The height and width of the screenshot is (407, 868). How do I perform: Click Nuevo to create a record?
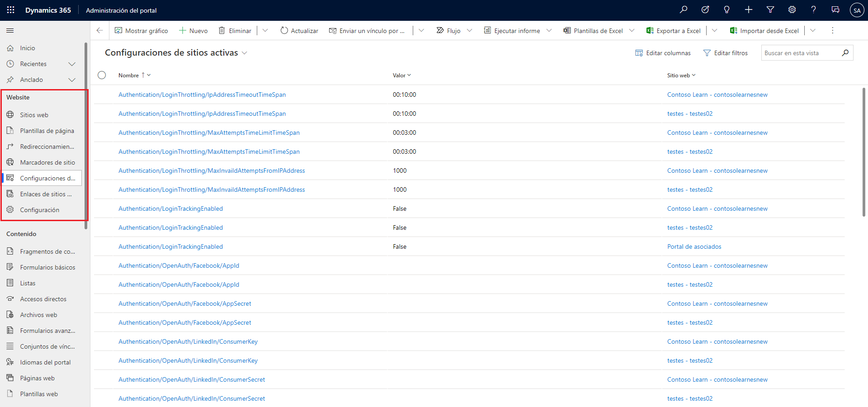[x=193, y=30]
